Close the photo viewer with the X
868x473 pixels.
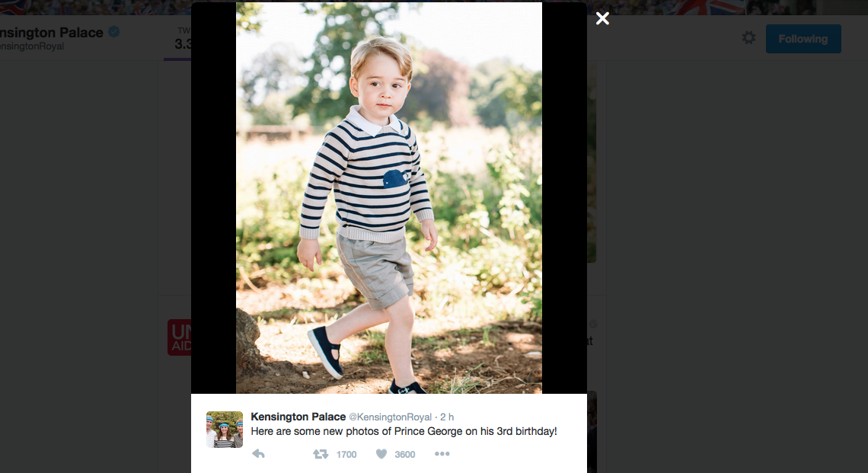[x=602, y=18]
